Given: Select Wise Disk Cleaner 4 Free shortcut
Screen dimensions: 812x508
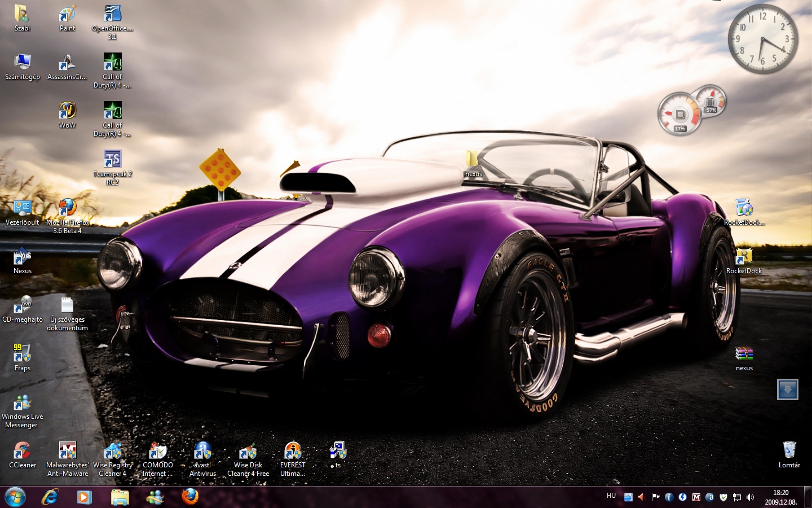Looking at the screenshot, I should pyautogui.click(x=248, y=459).
